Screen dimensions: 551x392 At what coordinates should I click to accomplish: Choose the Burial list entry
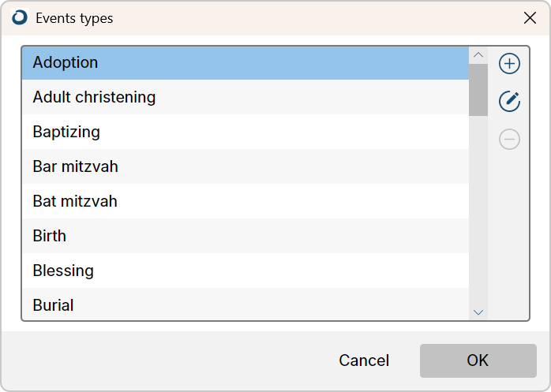click(x=246, y=304)
